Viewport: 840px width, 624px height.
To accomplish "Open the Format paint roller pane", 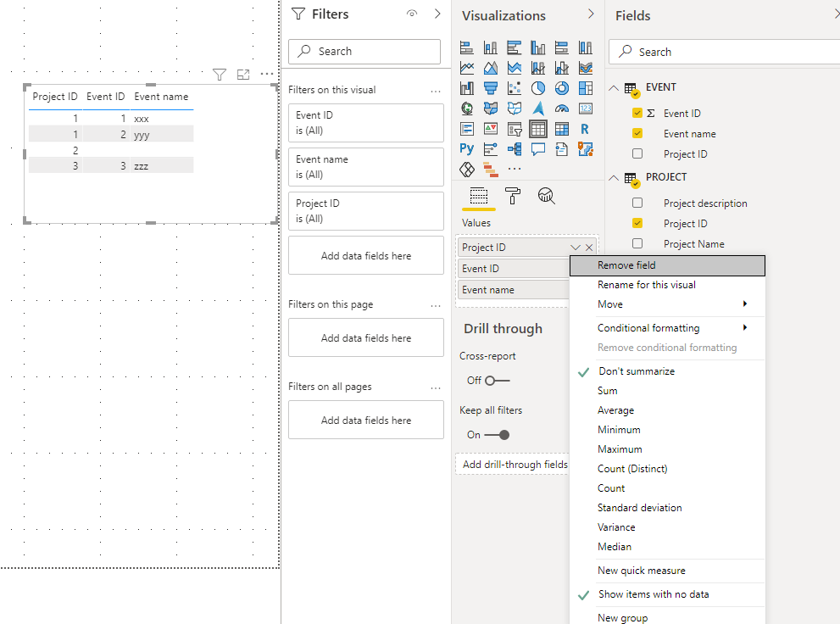I will tap(512, 196).
